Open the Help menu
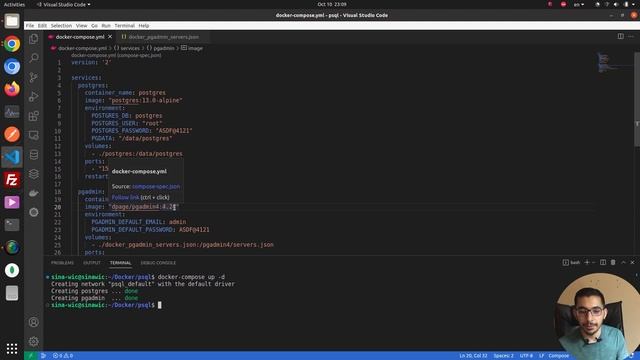640x360 pixels. point(144,26)
